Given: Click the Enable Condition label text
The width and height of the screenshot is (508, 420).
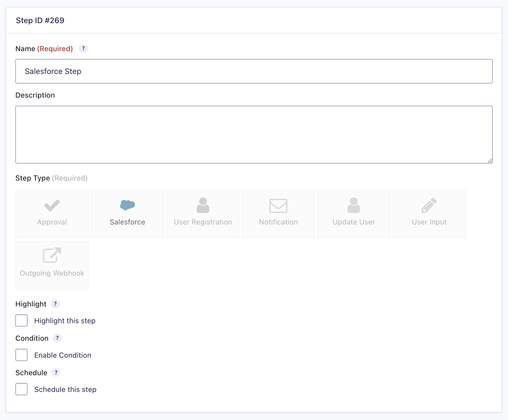Looking at the screenshot, I should (x=63, y=355).
